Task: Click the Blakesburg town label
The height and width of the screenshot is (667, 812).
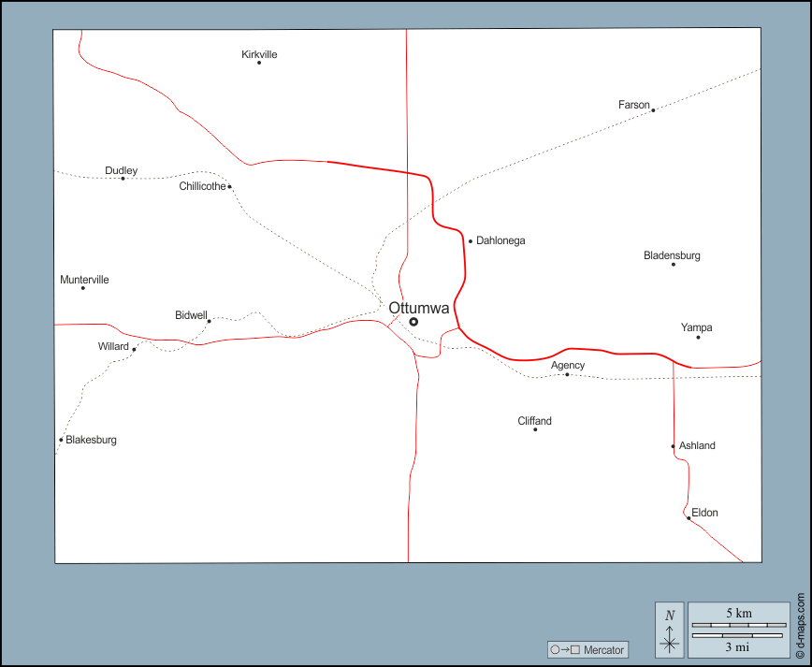Action: tap(91, 440)
